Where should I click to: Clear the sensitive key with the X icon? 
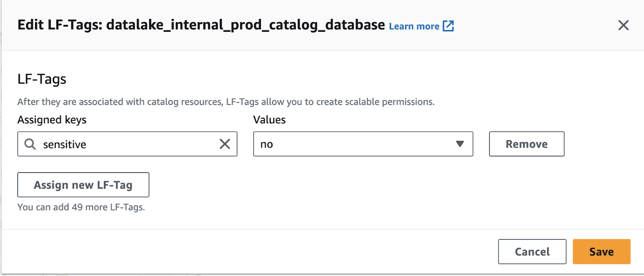click(x=225, y=144)
